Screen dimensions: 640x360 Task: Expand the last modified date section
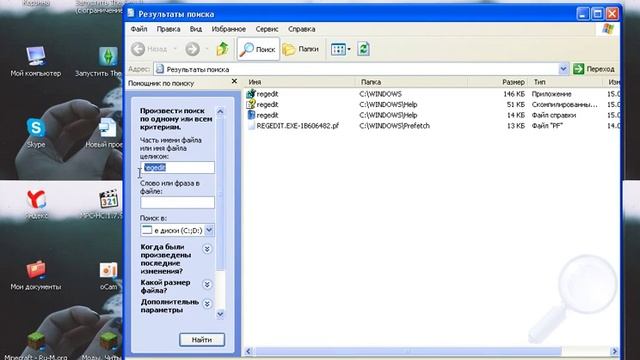pos(207,249)
